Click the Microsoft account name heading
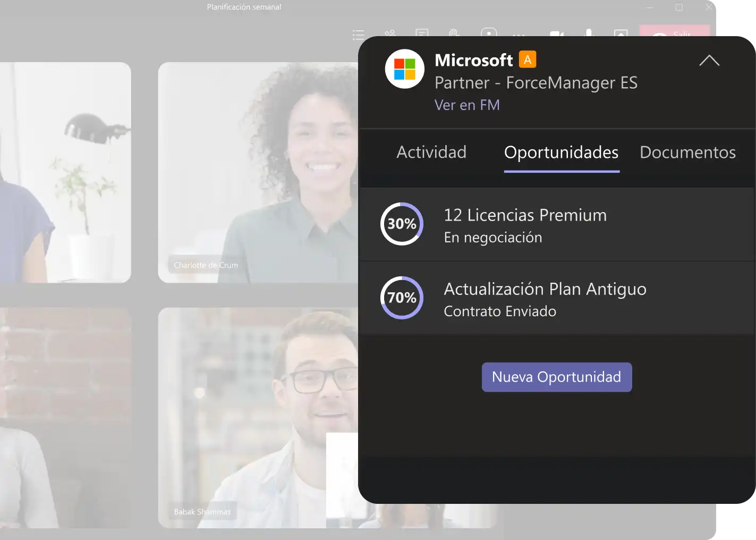 tap(474, 60)
